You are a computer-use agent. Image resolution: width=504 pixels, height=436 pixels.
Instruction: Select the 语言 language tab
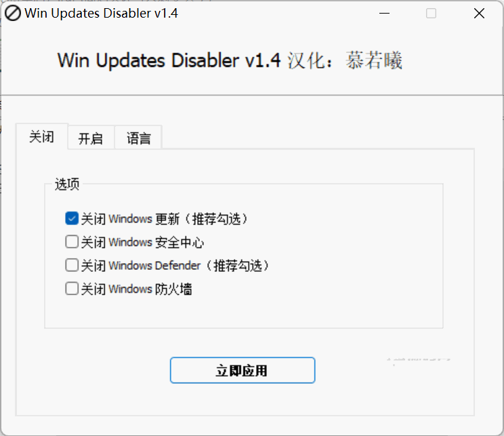[x=139, y=139]
